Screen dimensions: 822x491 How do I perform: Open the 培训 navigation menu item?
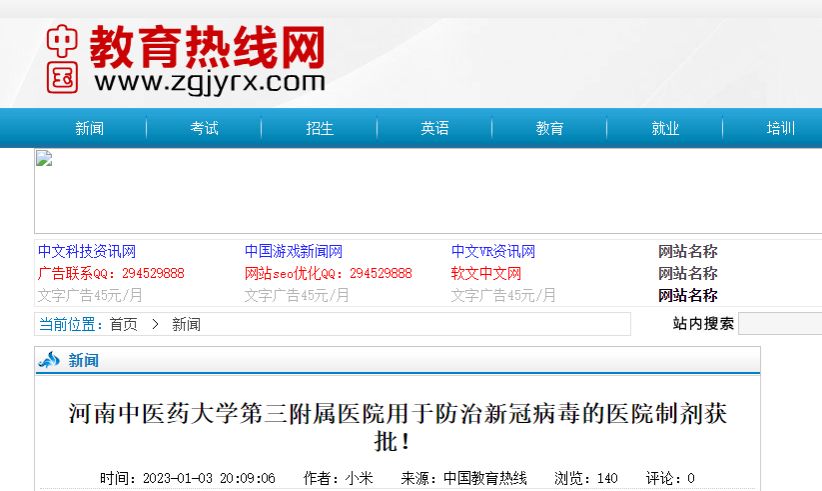pyautogui.click(x=780, y=128)
